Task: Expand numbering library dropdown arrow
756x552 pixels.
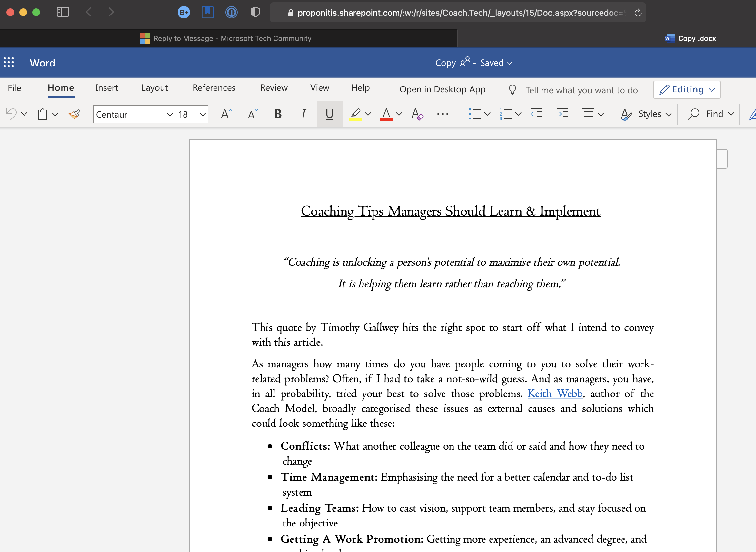Action: click(518, 114)
